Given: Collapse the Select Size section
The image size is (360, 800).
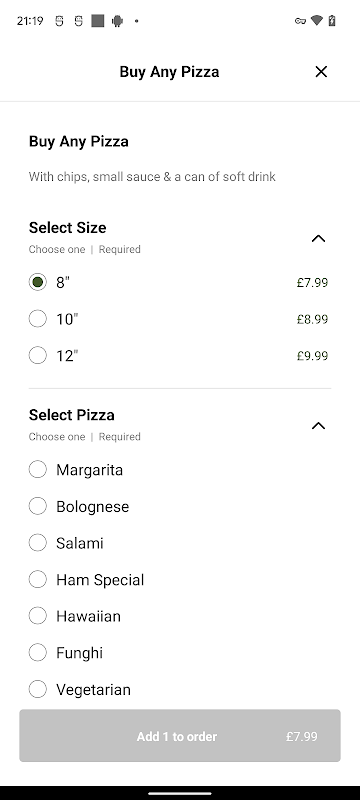Looking at the screenshot, I should [x=318, y=238].
